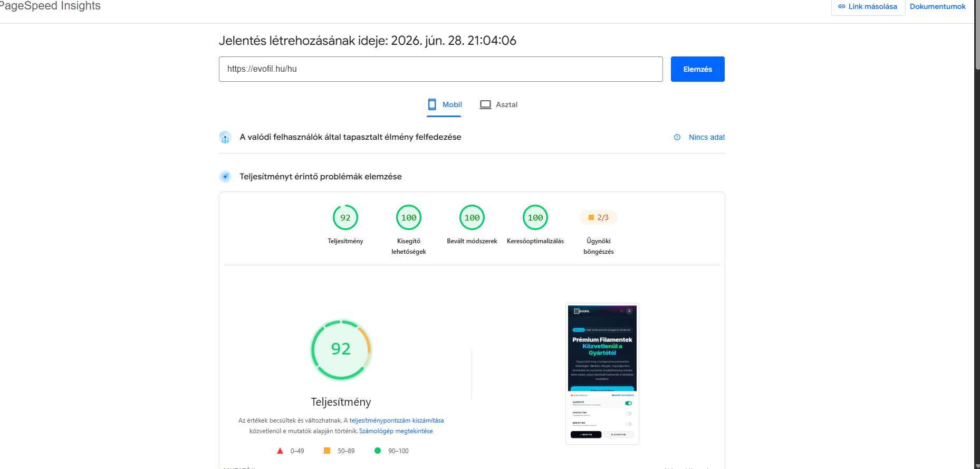Click the performance problems section icon
This screenshot has width=980, height=469.
[225, 177]
